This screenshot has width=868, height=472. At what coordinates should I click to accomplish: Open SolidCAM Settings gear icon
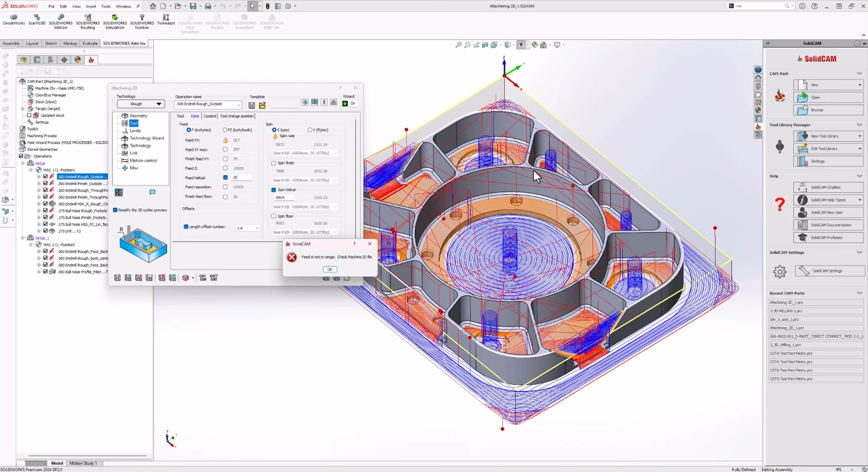(x=780, y=272)
